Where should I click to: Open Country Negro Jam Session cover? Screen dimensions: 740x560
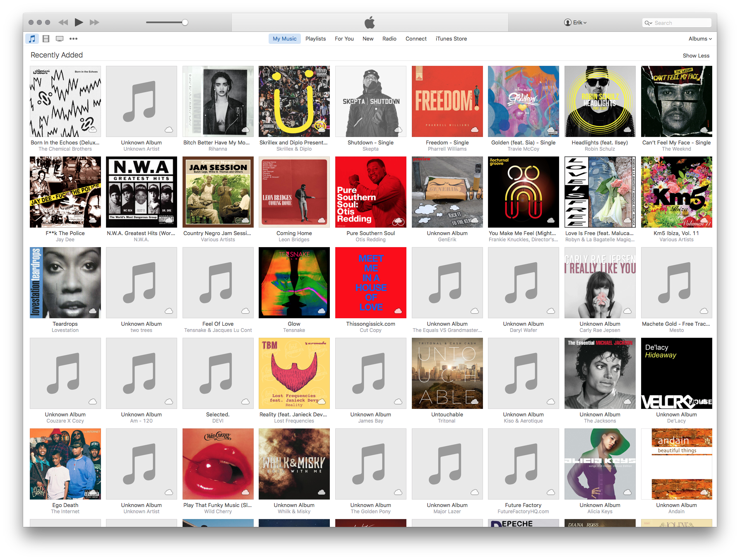[x=218, y=192]
